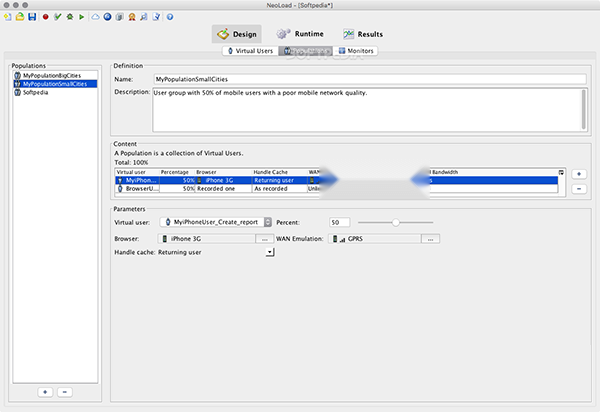Remove virtual user from the content table
Viewport: 600px width, 412px height.
pyautogui.click(x=579, y=189)
